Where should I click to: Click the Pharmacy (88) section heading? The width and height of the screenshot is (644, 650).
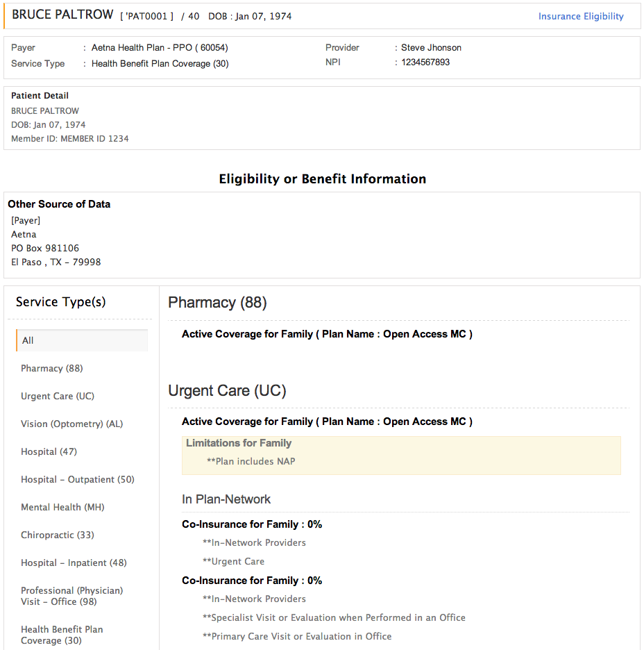(x=217, y=303)
